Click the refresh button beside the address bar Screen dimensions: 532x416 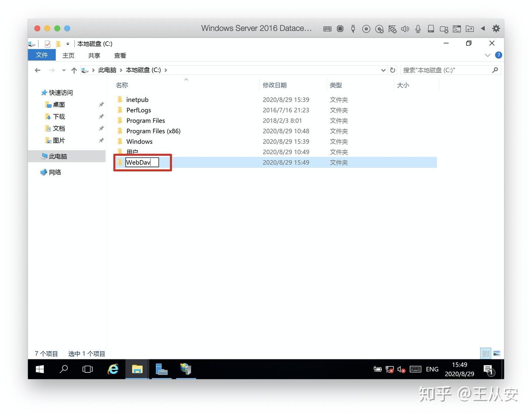393,70
